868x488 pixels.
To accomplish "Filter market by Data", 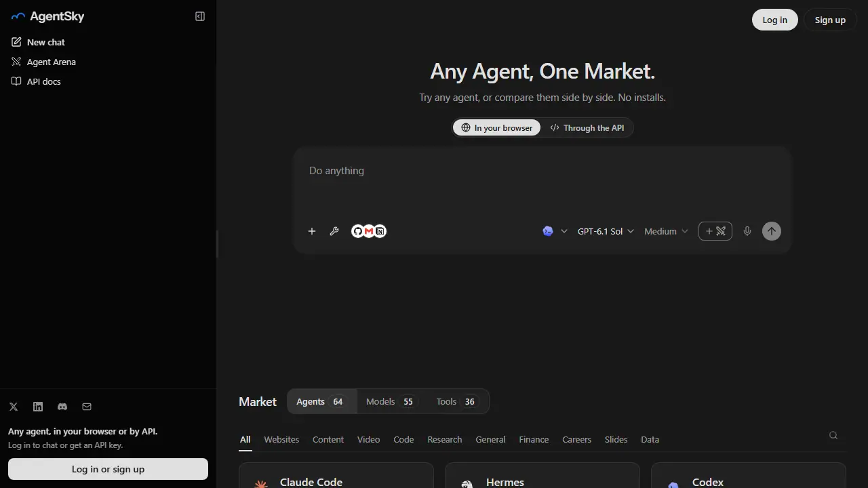I will click(x=650, y=439).
